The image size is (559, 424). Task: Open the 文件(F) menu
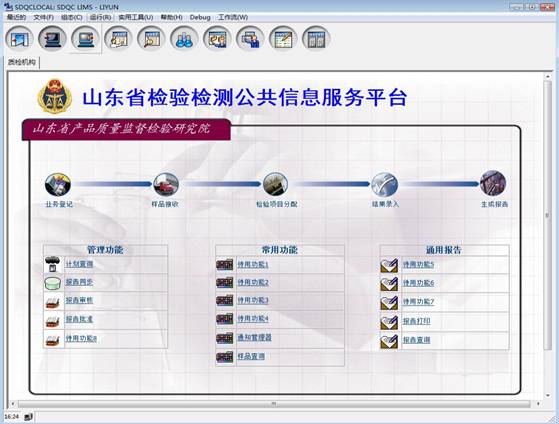(43, 17)
